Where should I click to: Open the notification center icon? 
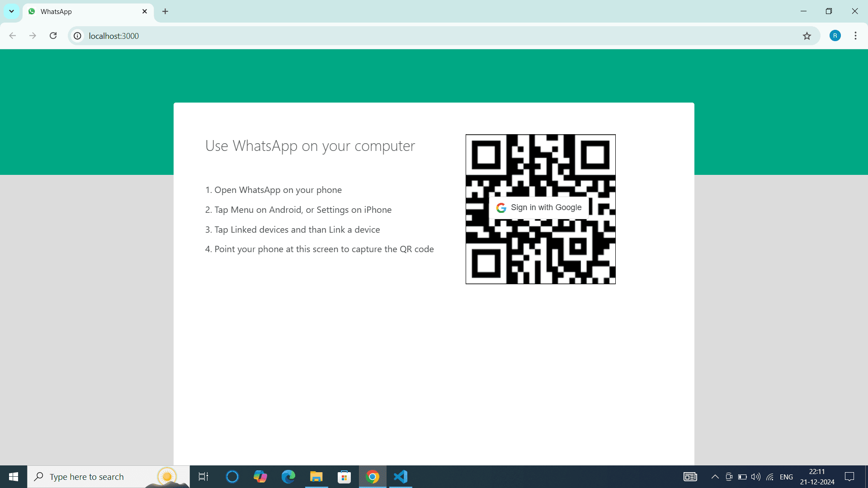849,477
